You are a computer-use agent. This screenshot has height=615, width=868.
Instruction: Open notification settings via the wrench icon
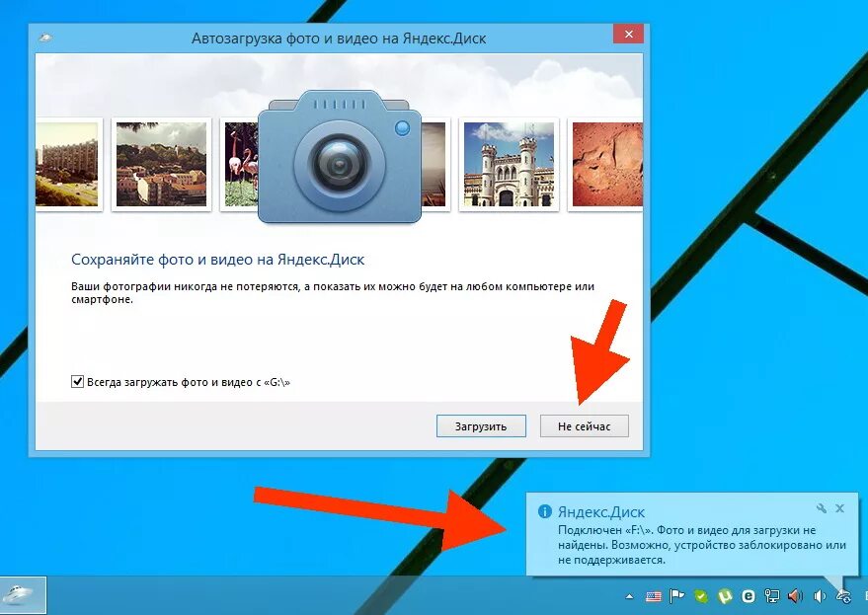coord(821,508)
